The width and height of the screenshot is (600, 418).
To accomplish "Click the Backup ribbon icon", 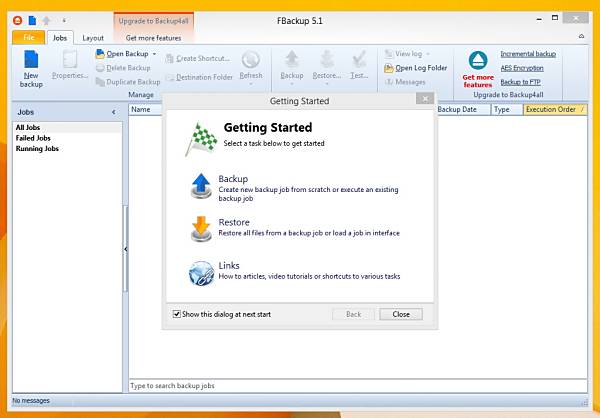I will point(292,60).
